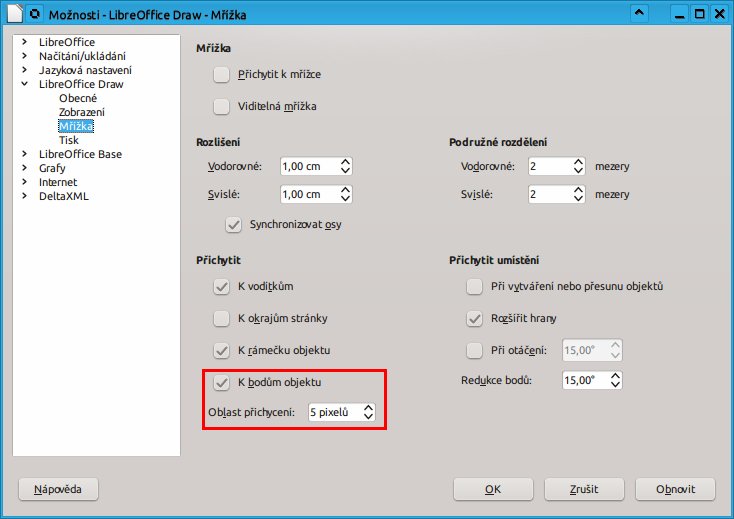Maximize the Možnosti dialog window
The width and height of the screenshot is (734, 519).
point(699,14)
